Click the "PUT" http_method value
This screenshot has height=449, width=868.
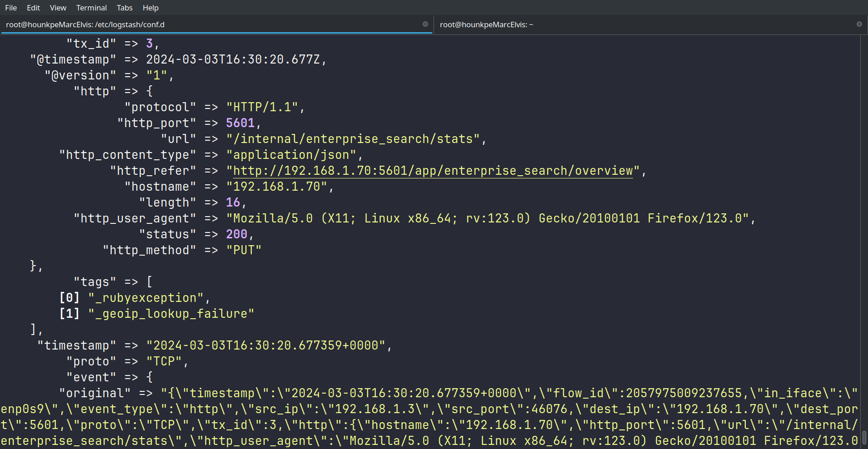244,250
